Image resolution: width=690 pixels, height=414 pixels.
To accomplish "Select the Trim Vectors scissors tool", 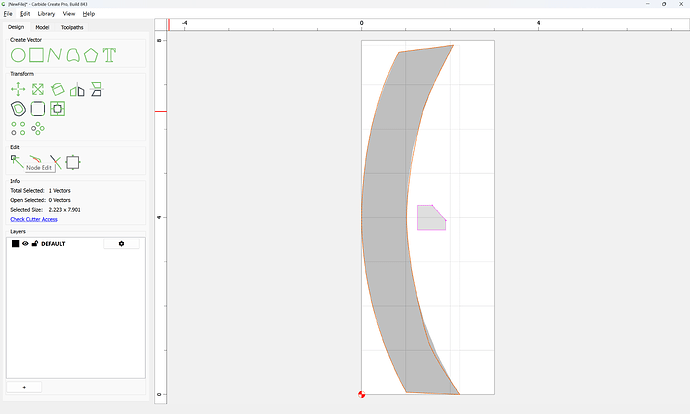I will tap(55, 162).
